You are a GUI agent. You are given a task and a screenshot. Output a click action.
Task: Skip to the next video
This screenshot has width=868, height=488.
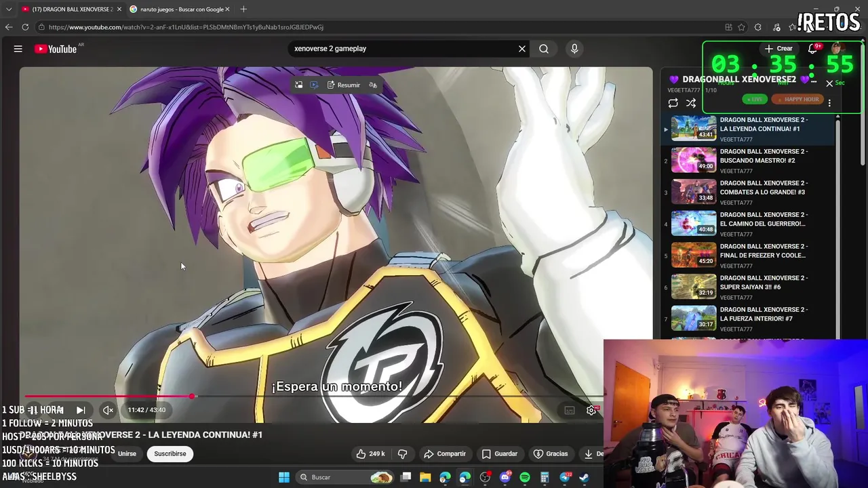[x=81, y=410]
